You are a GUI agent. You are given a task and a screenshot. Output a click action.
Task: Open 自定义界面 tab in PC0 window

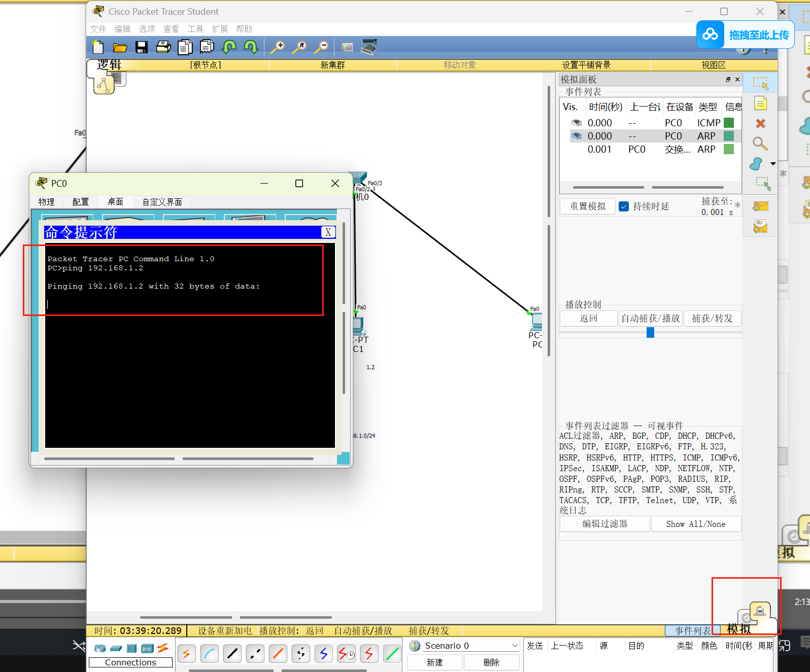pyautogui.click(x=162, y=202)
